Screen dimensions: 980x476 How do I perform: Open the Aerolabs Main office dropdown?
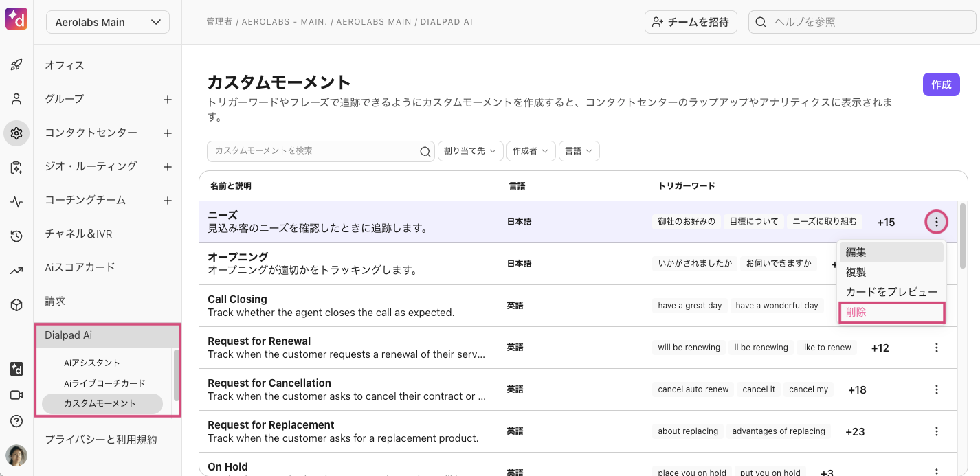pos(108,22)
